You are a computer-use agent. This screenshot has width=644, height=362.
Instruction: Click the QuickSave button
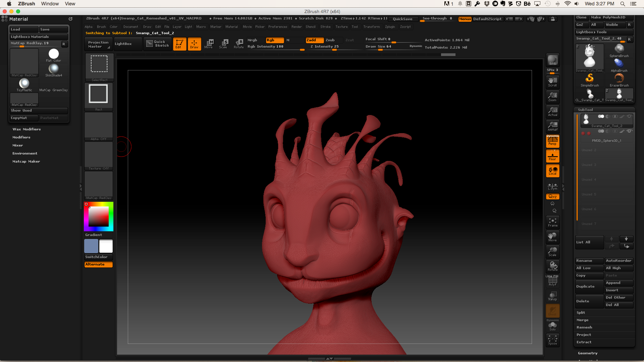pos(402,19)
